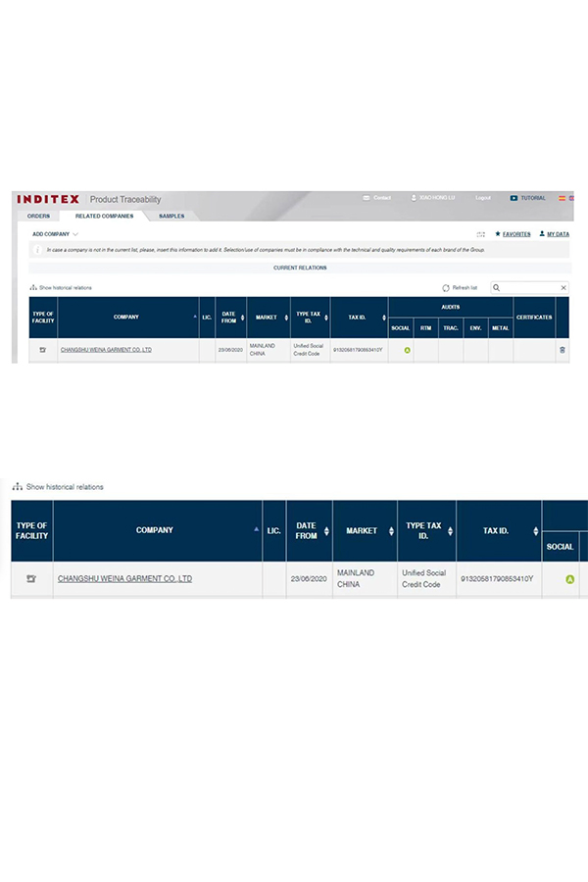Open the Contact envelope link

pos(377,198)
